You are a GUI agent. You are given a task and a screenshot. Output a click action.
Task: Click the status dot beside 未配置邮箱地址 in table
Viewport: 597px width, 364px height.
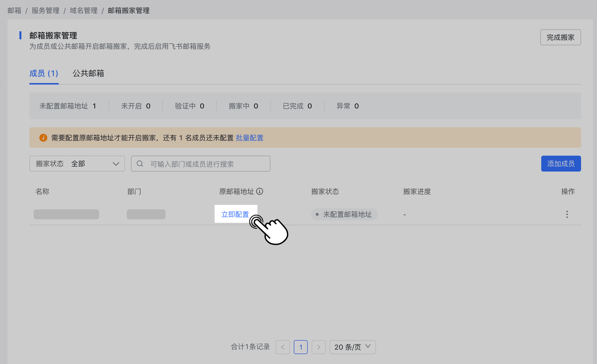pos(317,214)
